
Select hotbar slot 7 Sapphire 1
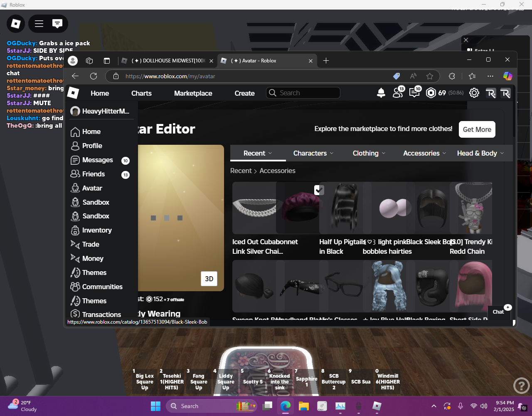[x=307, y=381]
